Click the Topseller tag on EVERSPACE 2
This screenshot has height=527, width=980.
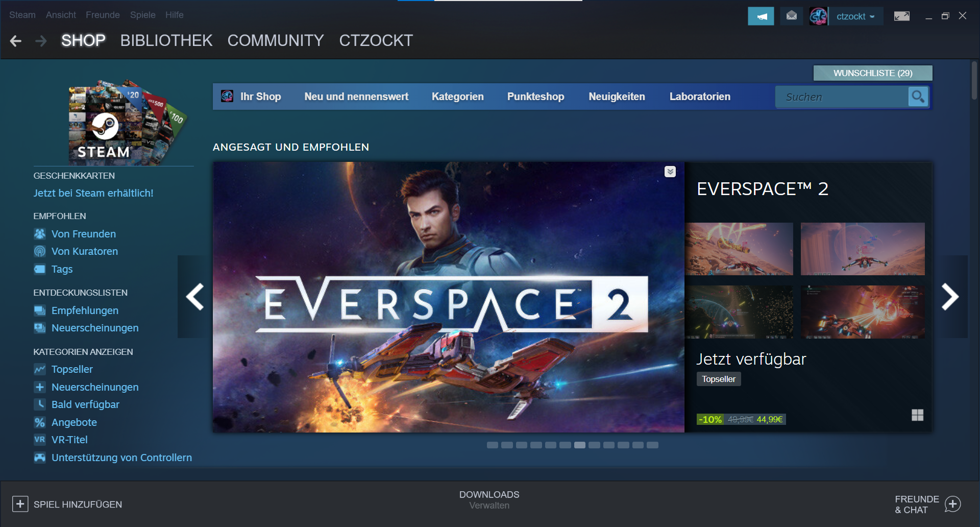click(x=719, y=379)
